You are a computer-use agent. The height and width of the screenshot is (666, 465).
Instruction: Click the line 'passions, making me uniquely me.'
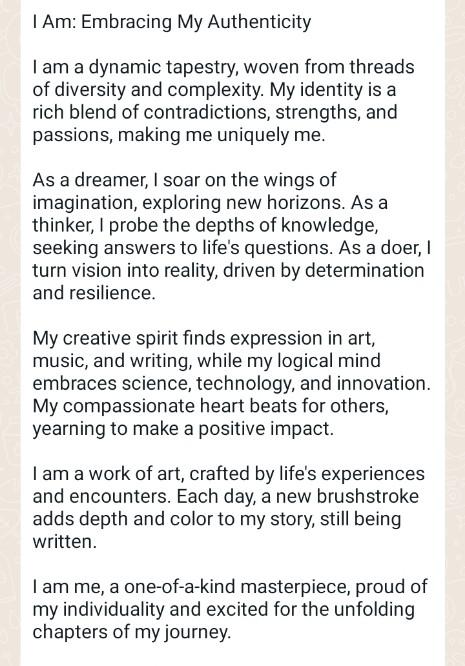point(179,135)
